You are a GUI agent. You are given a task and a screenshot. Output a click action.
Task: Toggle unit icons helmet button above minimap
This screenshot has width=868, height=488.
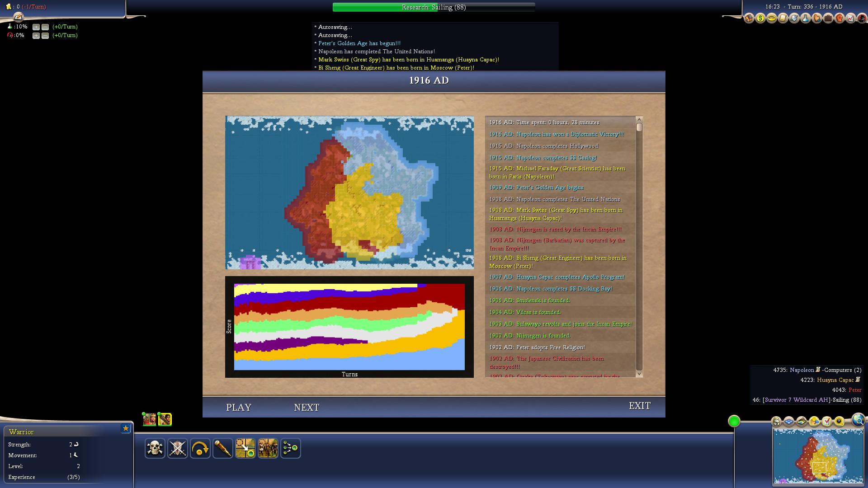776,422
